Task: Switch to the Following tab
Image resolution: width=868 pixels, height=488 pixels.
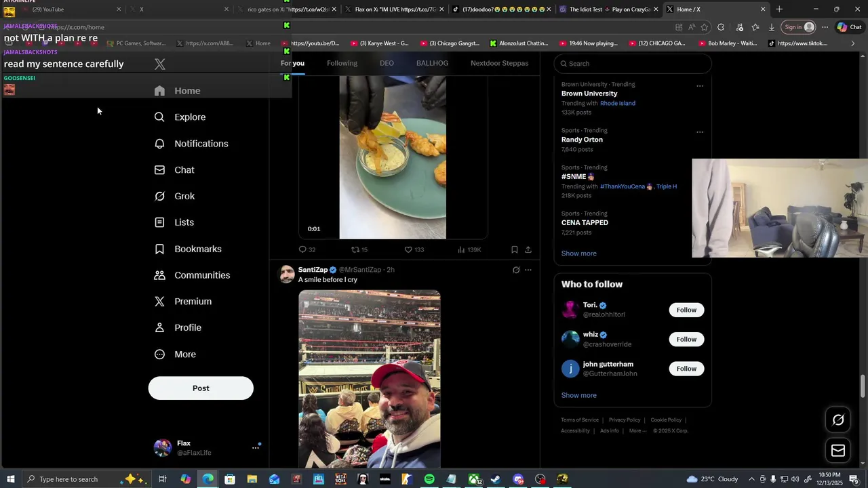Action: pyautogui.click(x=342, y=63)
